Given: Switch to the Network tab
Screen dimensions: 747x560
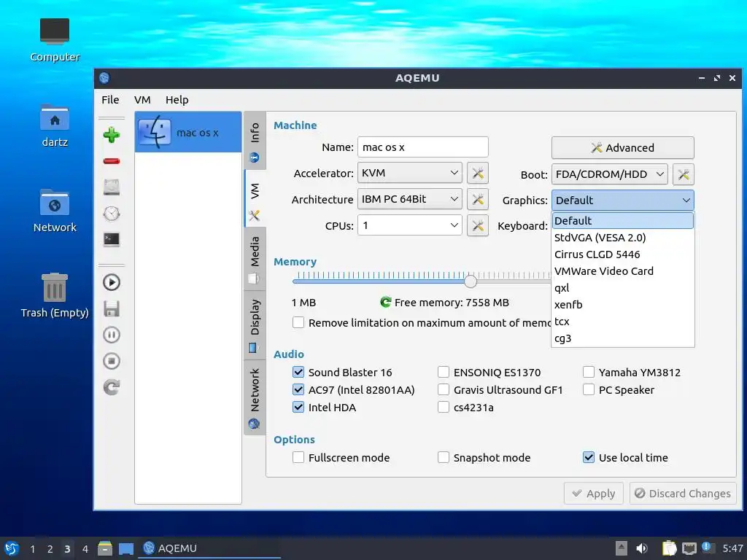Looking at the screenshot, I should click(255, 397).
